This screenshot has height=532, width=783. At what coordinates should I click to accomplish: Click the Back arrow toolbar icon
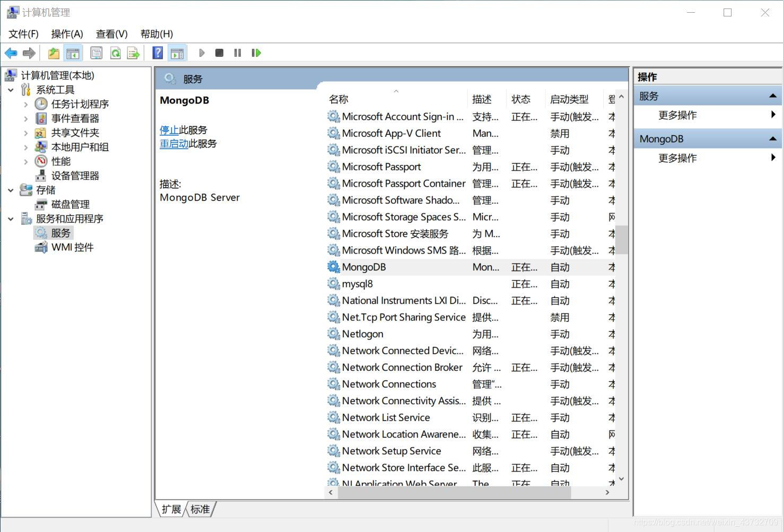(11, 53)
